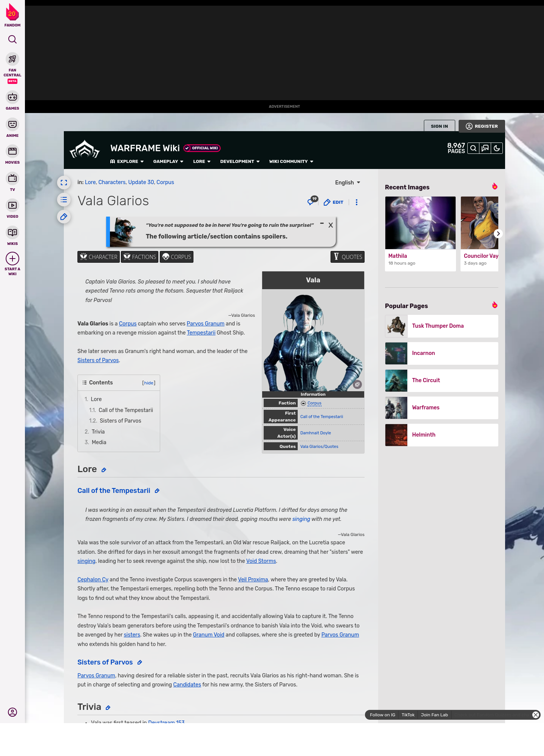Edit the Call of the Tempestarii section
The width and height of the screenshot is (544, 756).
pyautogui.click(x=157, y=491)
